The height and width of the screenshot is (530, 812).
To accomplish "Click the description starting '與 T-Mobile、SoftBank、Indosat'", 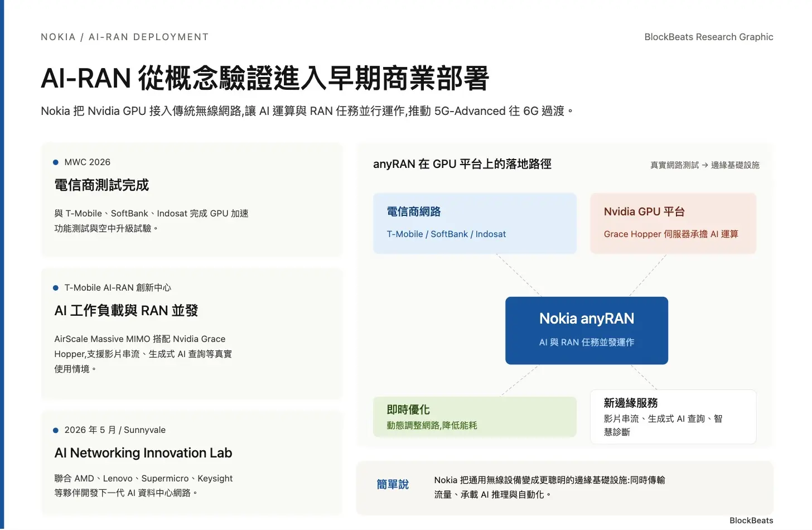I will [152, 221].
